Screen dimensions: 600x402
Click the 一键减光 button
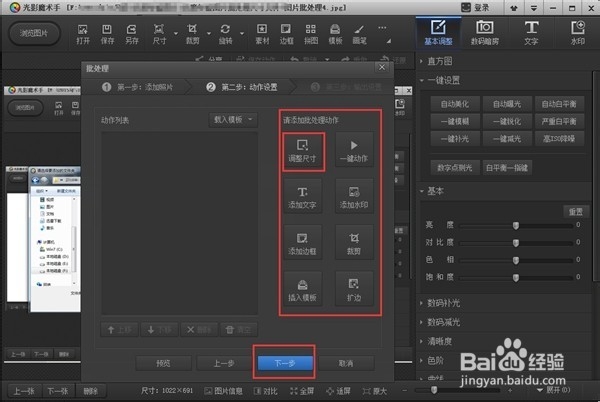click(x=507, y=139)
